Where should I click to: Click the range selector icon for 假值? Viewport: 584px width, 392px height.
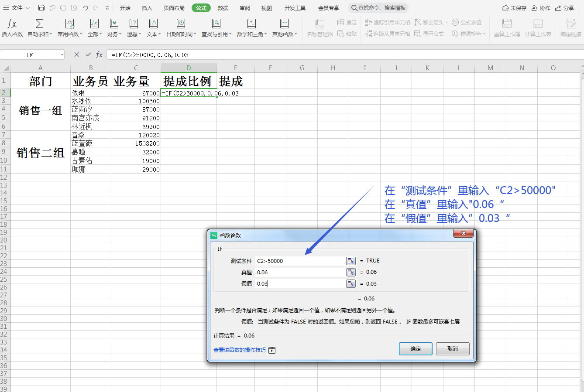coord(350,283)
